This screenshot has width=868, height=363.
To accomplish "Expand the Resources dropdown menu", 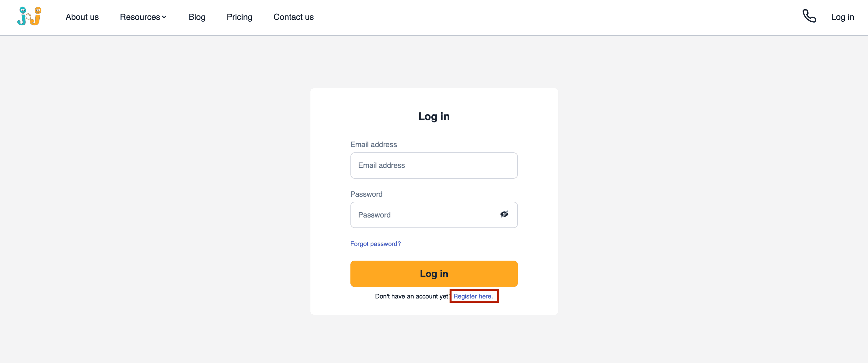I will [x=143, y=16].
